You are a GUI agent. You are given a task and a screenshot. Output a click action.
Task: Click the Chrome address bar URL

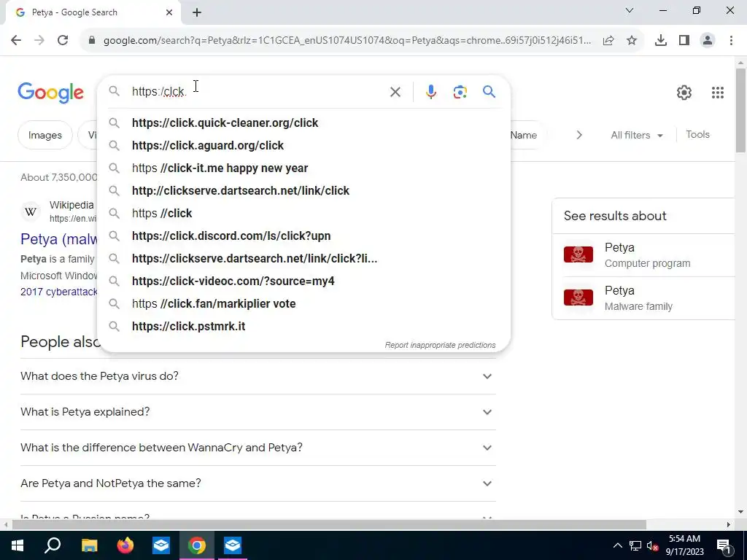pyautogui.click(x=347, y=41)
